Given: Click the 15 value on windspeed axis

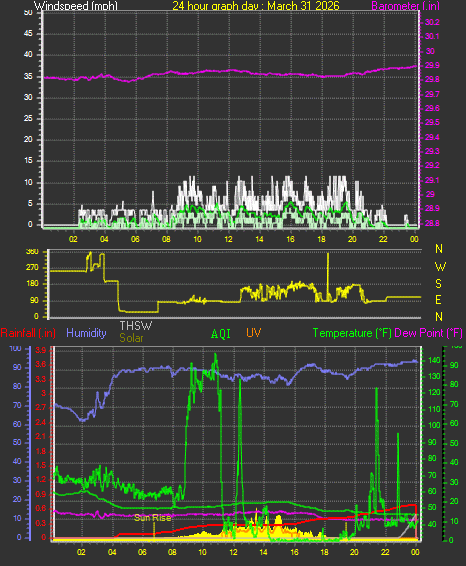Looking at the screenshot, I should (x=28, y=161).
